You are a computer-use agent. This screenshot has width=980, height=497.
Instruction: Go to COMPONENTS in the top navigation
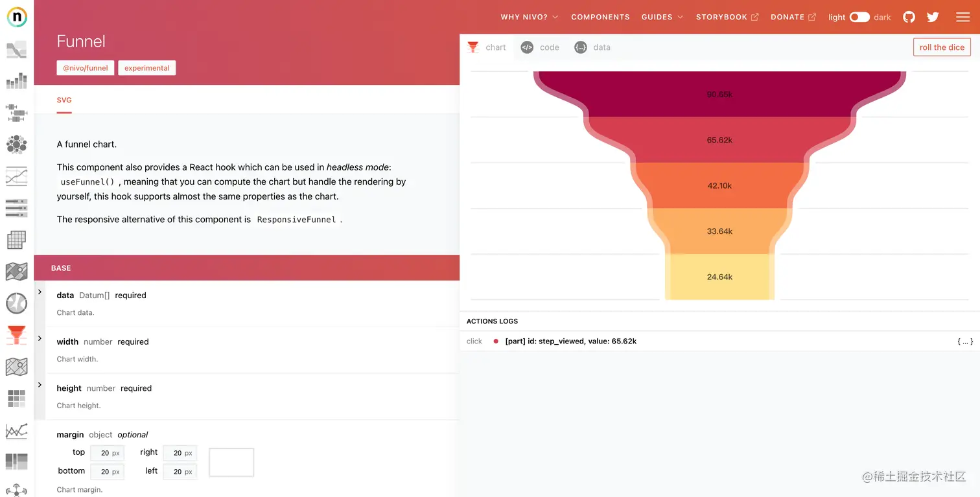click(x=600, y=17)
